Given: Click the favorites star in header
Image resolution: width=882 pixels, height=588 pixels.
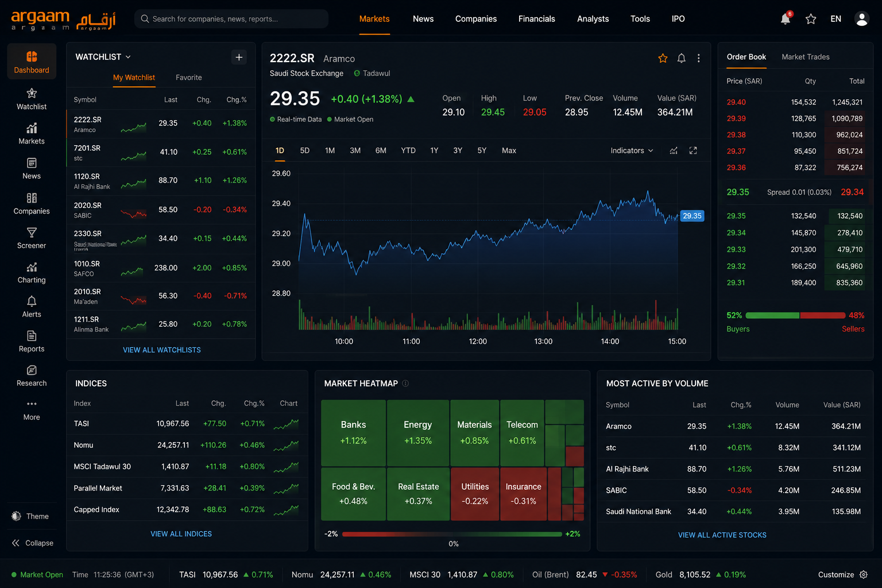Looking at the screenshot, I should pos(811,19).
